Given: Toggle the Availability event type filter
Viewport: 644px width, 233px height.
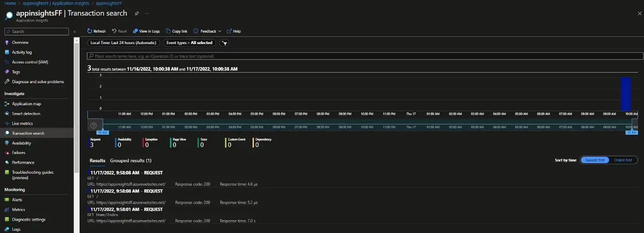Looking at the screenshot, I should pyautogui.click(x=124, y=142).
